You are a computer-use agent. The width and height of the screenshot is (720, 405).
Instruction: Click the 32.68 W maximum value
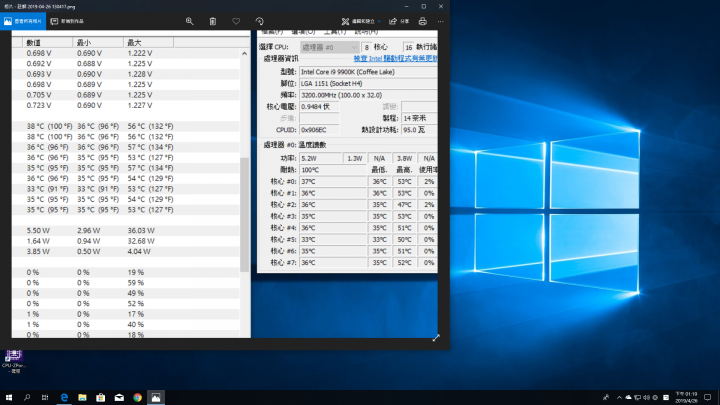pos(141,241)
